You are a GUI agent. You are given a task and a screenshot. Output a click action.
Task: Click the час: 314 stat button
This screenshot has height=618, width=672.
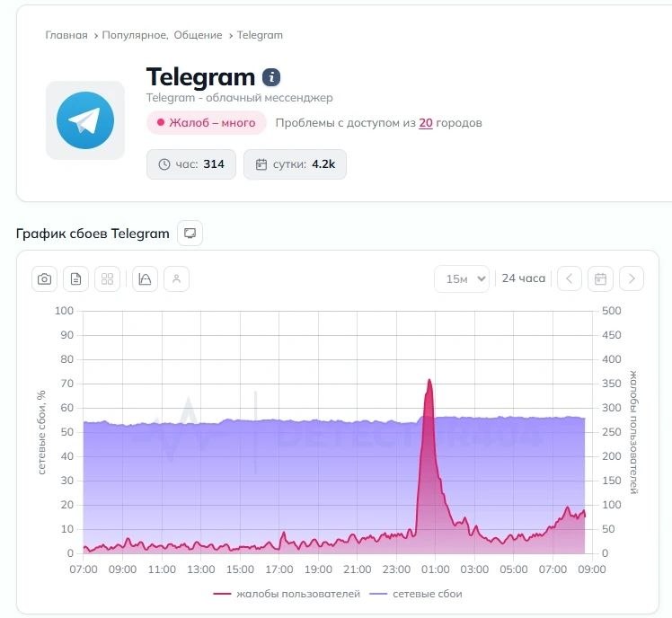[x=191, y=164]
